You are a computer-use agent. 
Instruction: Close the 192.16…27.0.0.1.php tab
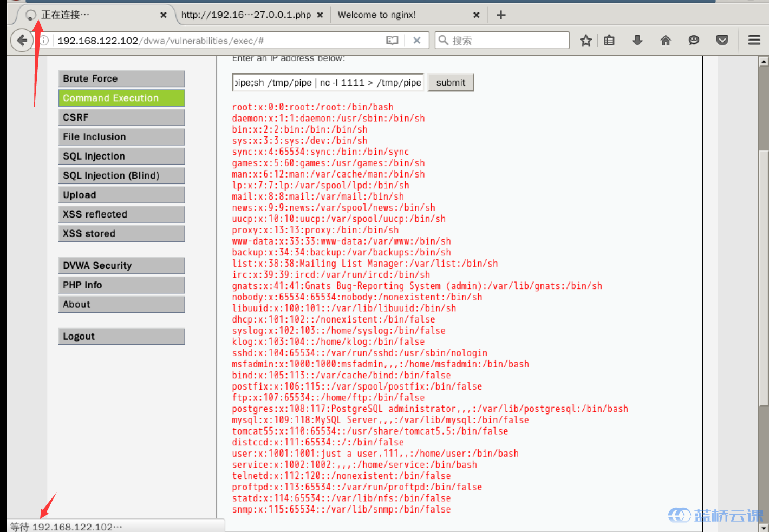click(x=320, y=15)
